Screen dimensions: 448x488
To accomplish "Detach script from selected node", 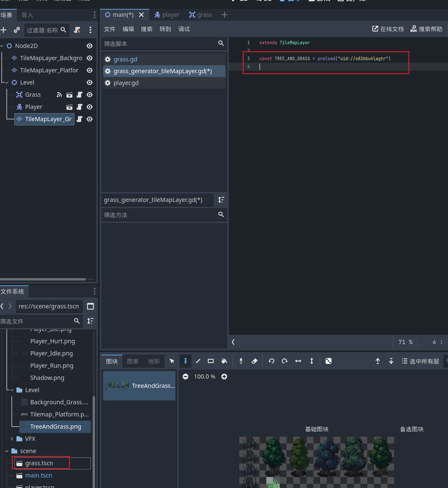I will click(x=77, y=30).
